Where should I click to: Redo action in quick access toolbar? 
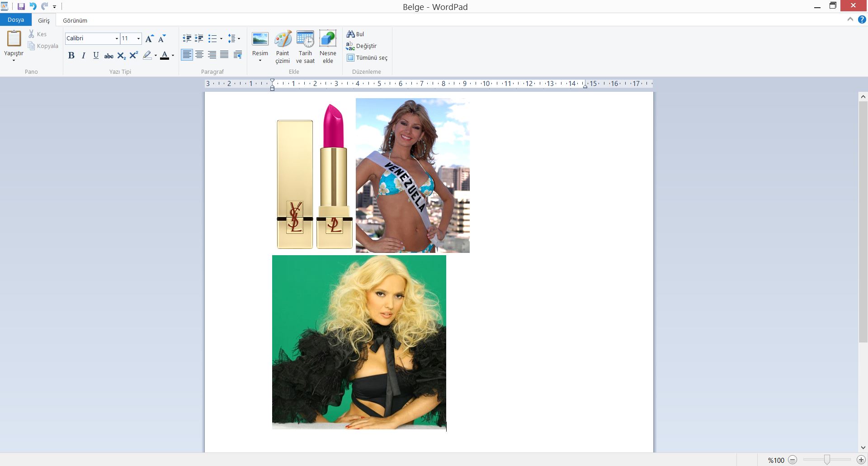(44, 6)
